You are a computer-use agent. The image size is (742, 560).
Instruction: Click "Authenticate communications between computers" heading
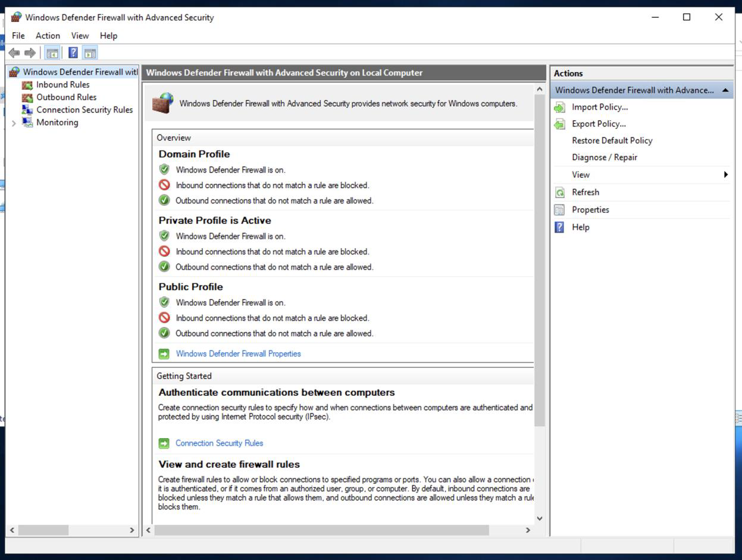click(x=277, y=393)
